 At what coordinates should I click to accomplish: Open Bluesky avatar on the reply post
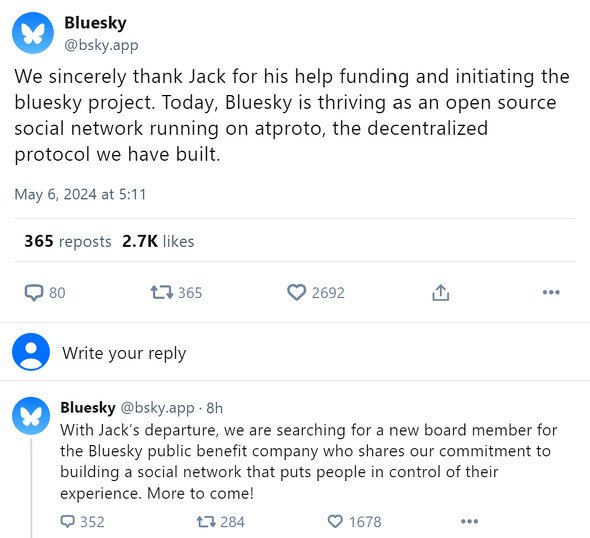coord(31,416)
